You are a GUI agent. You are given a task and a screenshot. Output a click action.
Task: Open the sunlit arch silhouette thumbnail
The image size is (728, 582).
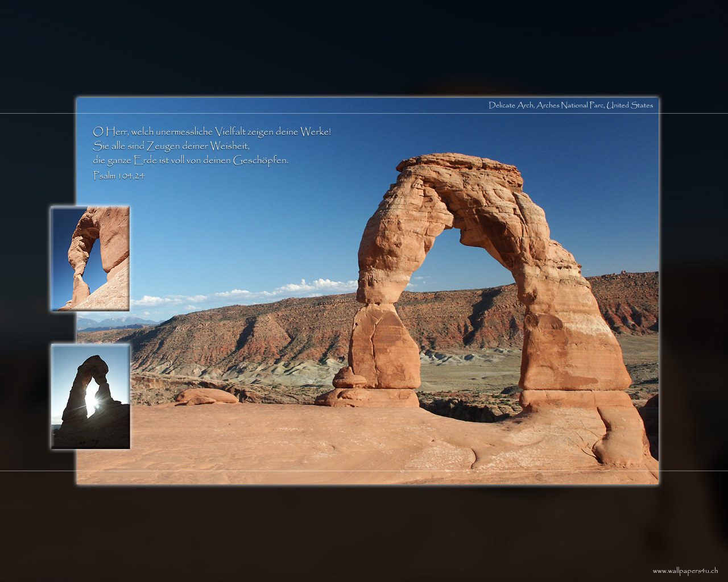pos(90,396)
